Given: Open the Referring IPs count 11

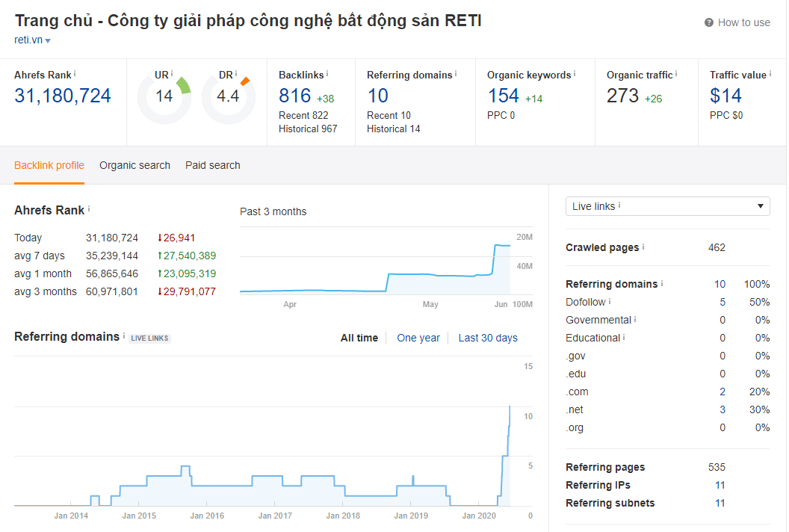Looking at the screenshot, I should pyautogui.click(x=720, y=485).
